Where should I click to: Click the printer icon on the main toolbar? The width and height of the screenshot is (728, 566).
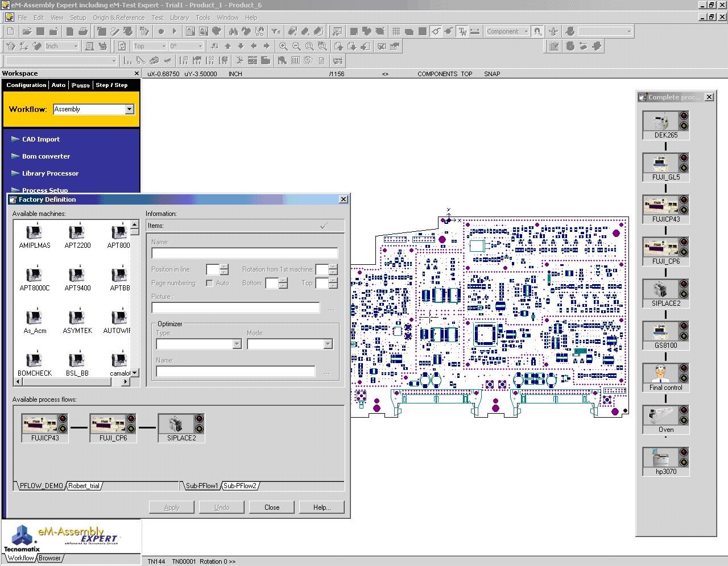coord(83,31)
